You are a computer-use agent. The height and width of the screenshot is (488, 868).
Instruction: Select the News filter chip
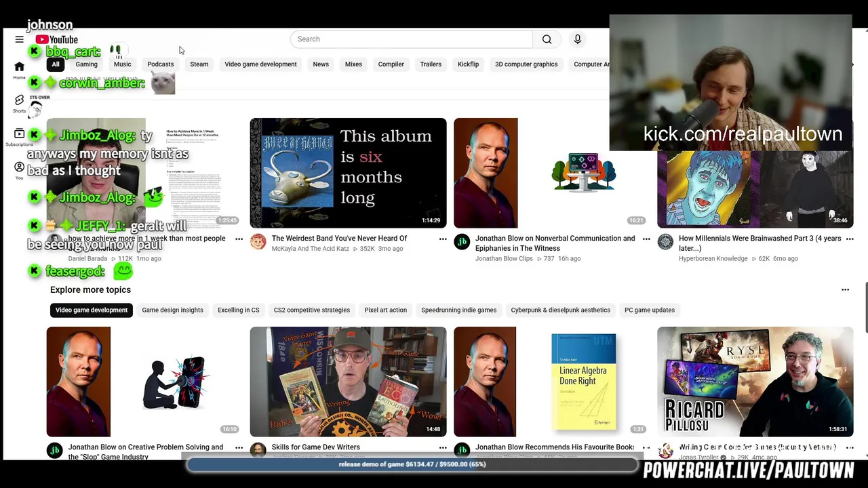(321, 64)
